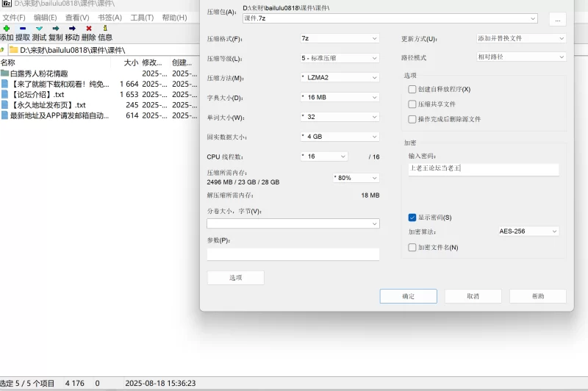Select folder row 白露秀人粉花情趣
This screenshot has height=391, width=588.
click(x=99, y=73)
